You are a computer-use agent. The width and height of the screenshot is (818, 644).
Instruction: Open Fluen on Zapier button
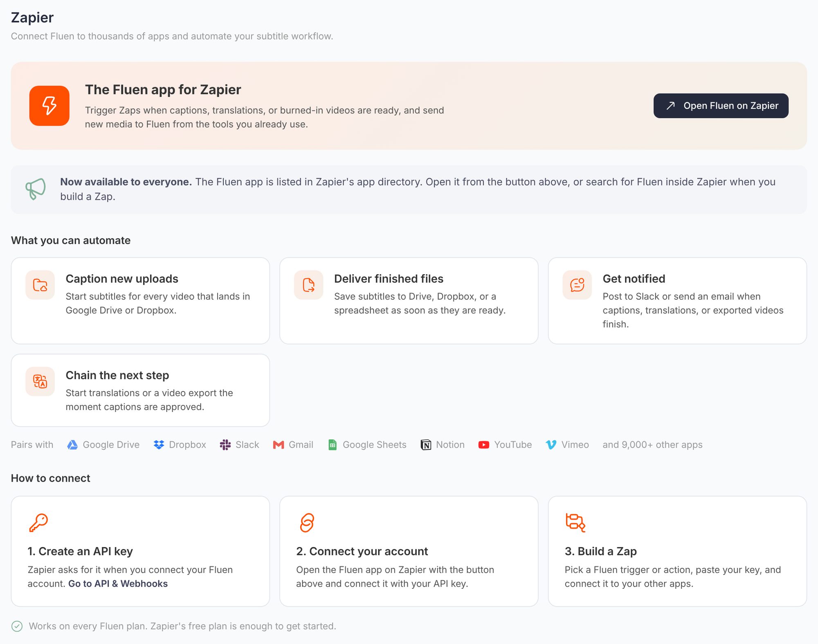(721, 106)
